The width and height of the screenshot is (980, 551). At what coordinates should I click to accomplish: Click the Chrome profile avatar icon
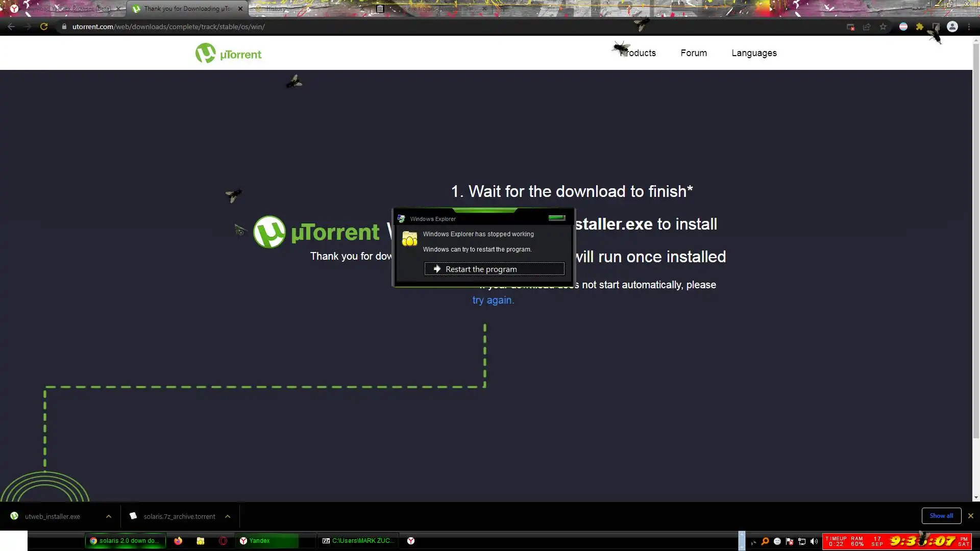[x=952, y=27]
